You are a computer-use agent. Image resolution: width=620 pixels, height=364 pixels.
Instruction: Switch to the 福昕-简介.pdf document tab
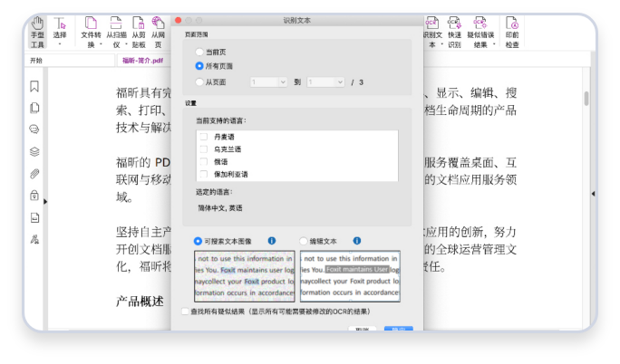142,61
